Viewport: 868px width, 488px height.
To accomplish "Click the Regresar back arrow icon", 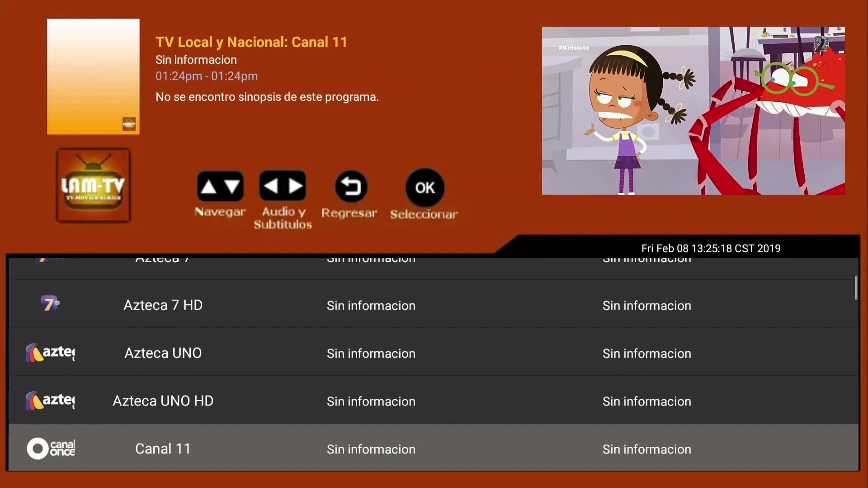I will (351, 187).
